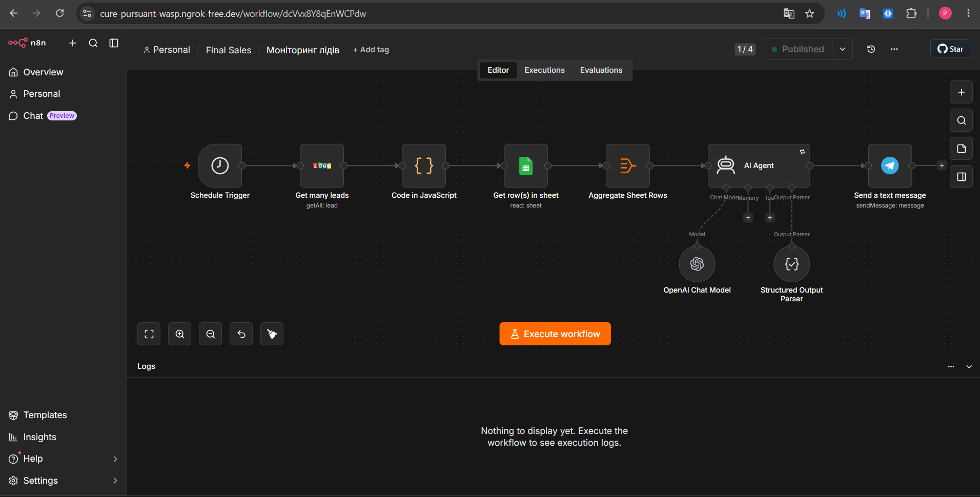
Task: Open the Logs panel options menu
Action: tap(951, 367)
